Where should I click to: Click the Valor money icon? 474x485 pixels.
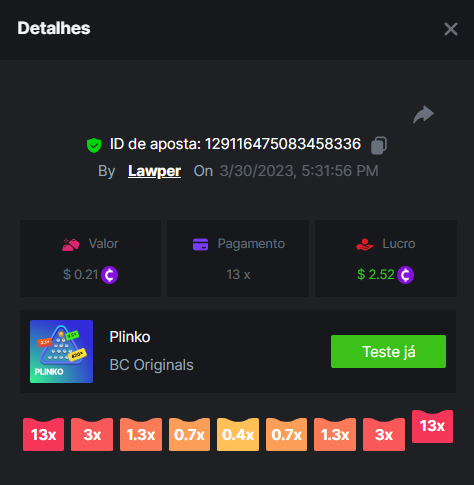[71, 244]
